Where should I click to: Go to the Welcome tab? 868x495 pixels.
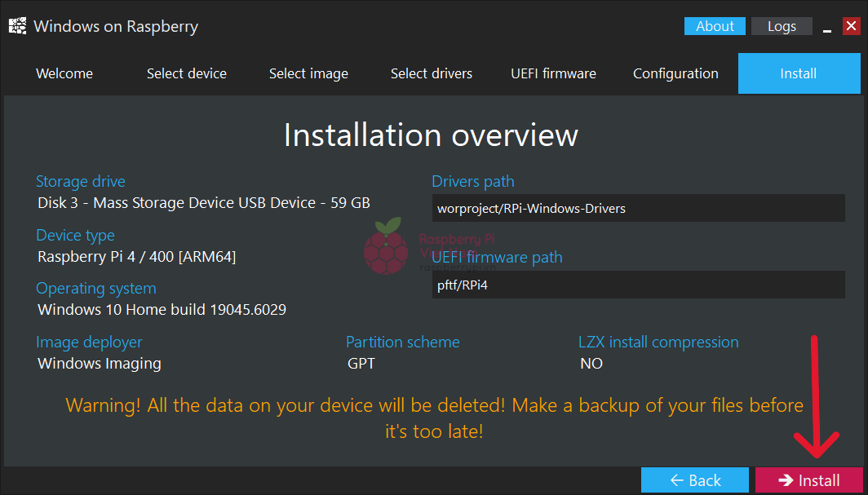coord(64,73)
